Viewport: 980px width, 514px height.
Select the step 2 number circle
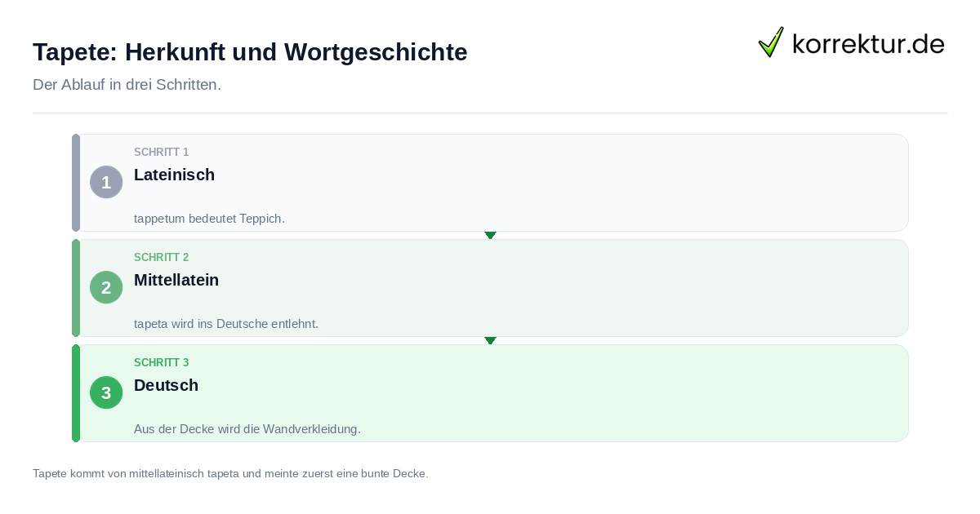tap(106, 287)
